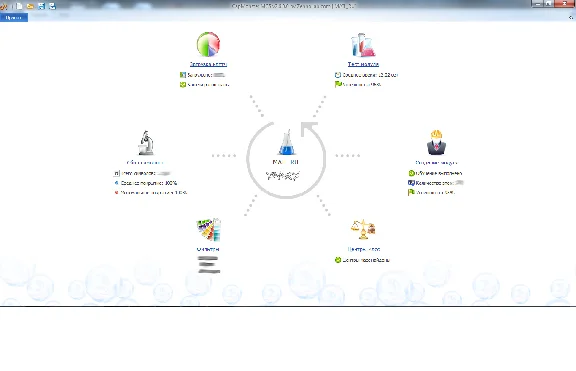Click the first blue save diskette icon

coord(42,6)
